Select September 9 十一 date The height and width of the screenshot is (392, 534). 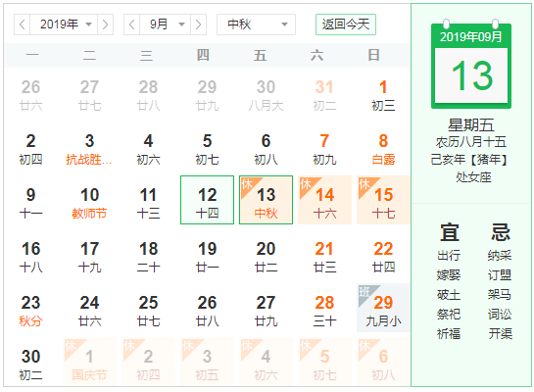tap(30, 203)
